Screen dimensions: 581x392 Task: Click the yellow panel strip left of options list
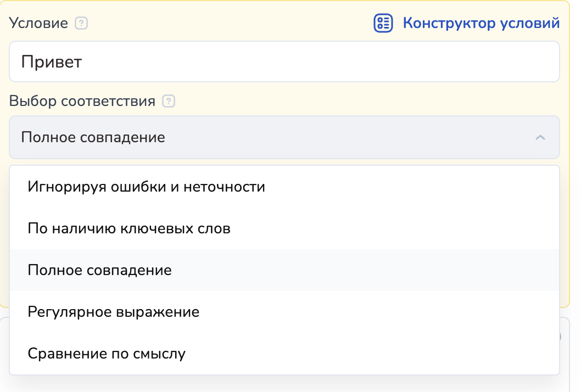click(x=4, y=231)
